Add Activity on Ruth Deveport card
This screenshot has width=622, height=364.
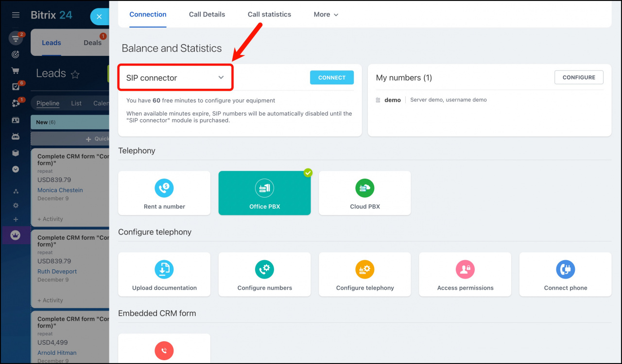50,300
